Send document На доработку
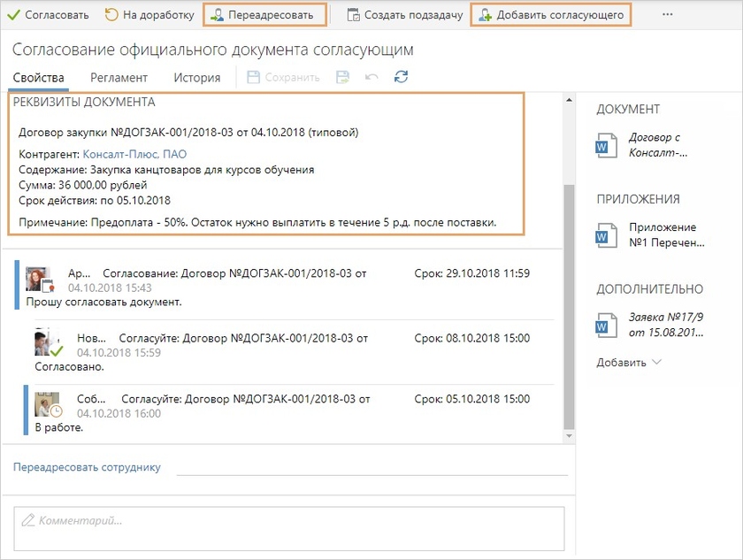This screenshot has height=560, width=743. (x=149, y=15)
